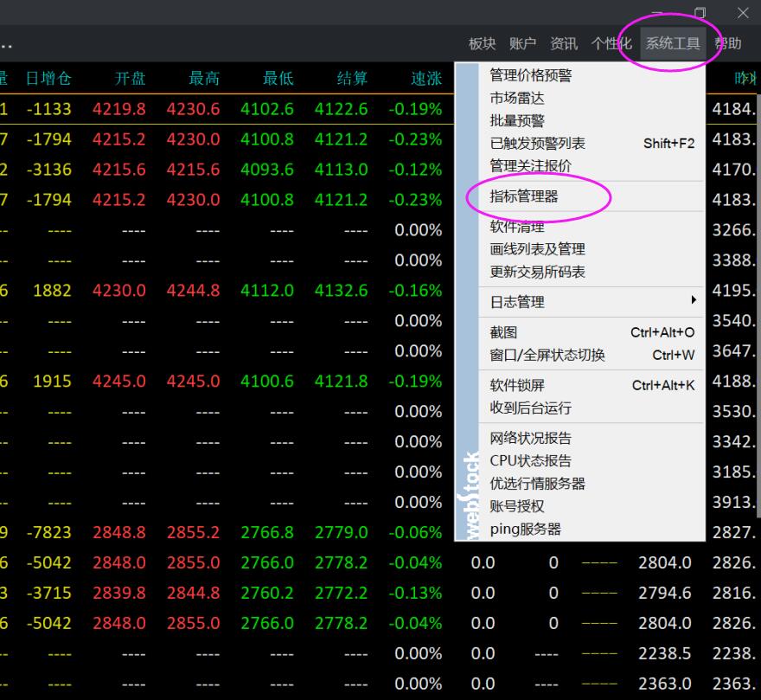Viewport: 761px width, 700px height.
Task: Click the 最低 value 4100.6
Action: coord(267,382)
